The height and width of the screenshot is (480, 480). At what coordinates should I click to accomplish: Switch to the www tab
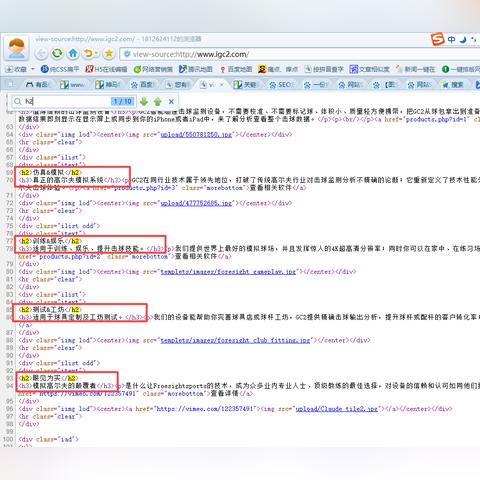(72, 85)
